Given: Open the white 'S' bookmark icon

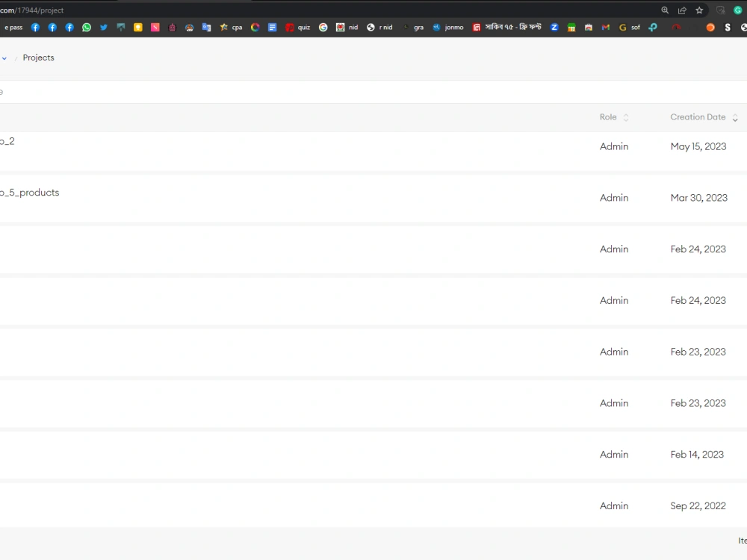Looking at the screenshot, I should click(x=728, y=27).
